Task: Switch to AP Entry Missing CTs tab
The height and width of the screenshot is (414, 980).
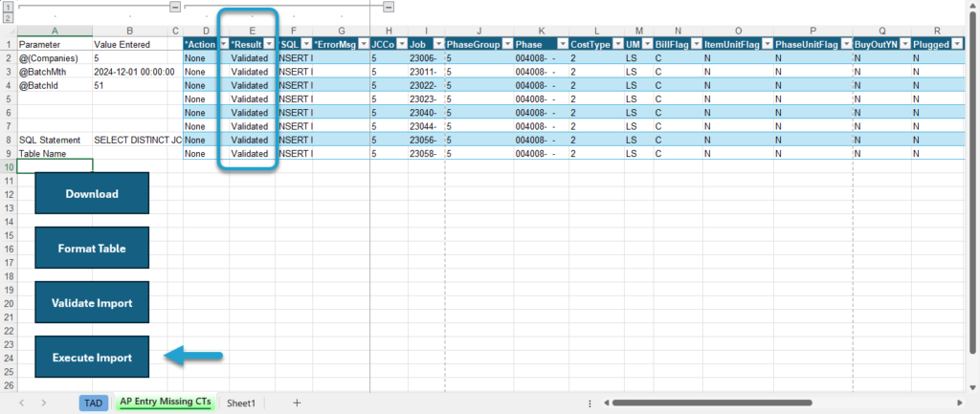Action: coord(165,403)
